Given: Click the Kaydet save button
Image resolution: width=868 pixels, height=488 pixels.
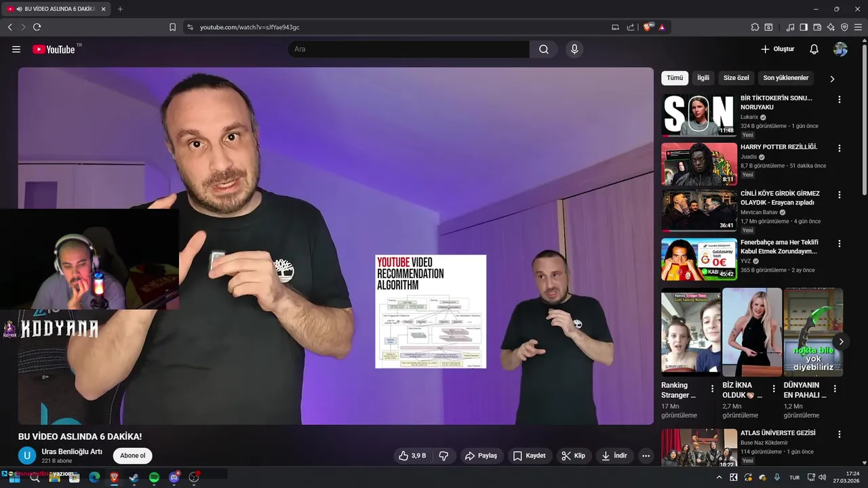Looking at the screenshot, I should 529,456.
